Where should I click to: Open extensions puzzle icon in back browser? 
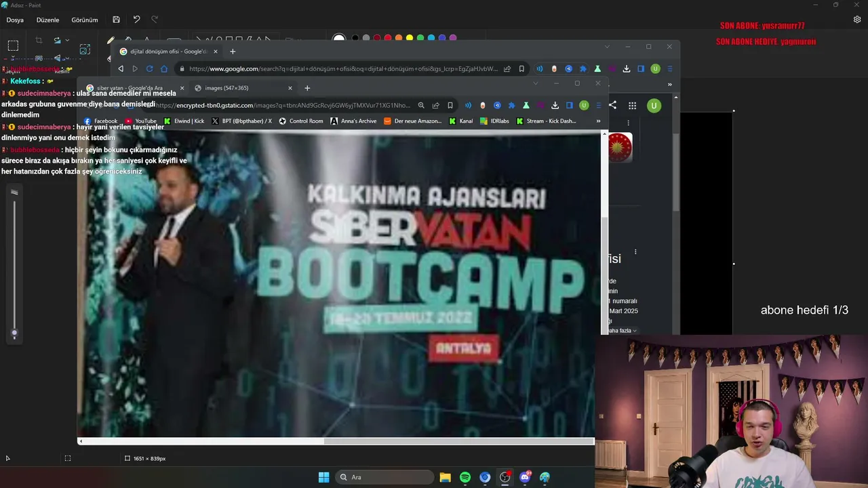coord(583,68)
